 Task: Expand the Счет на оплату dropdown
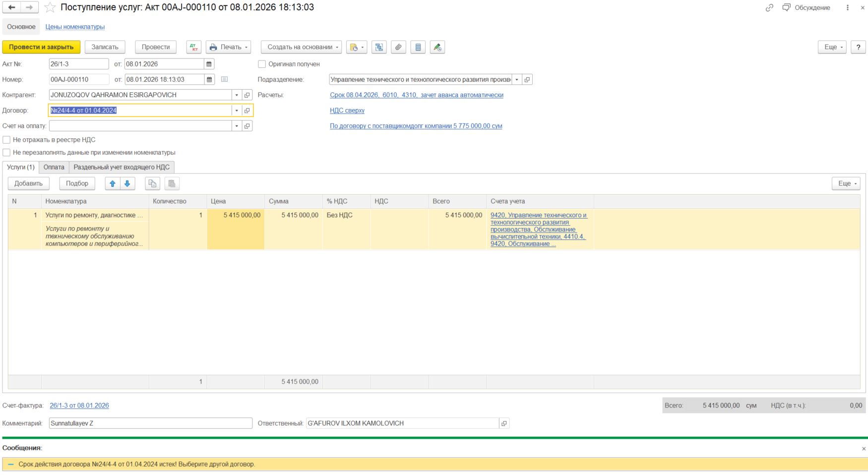[x=237, y=126]
